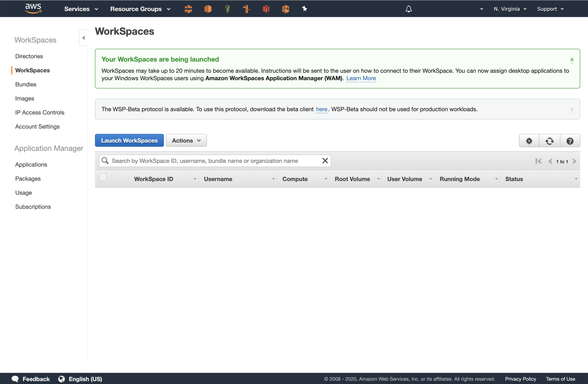Open the account dropdown arrow left of region
The height and width of the screenshot is (384, 588).
point(481,9)
